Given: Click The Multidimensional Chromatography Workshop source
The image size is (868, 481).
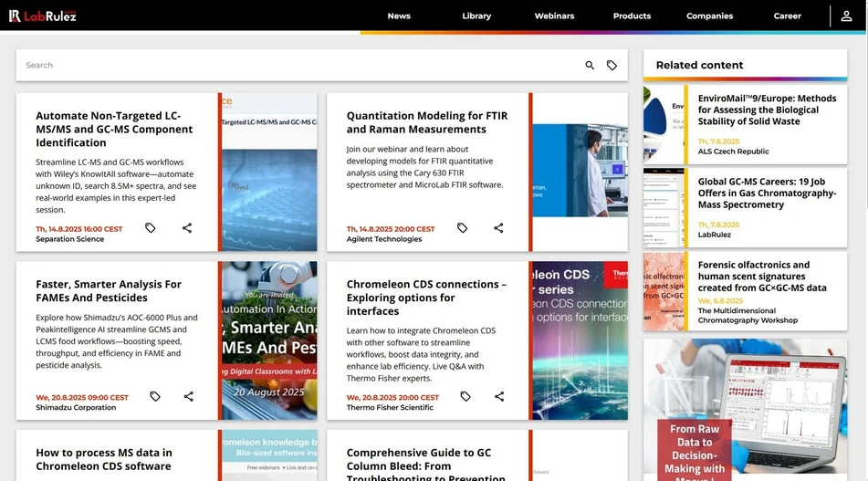Looking at the screenshot, I should (x=748, y=316).
